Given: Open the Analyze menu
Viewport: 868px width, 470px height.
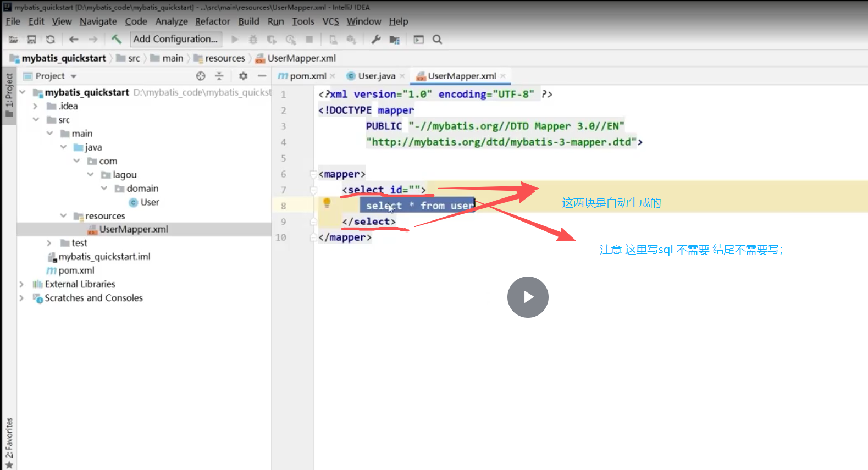Looking at the screenshot, I should pos(172,21).
